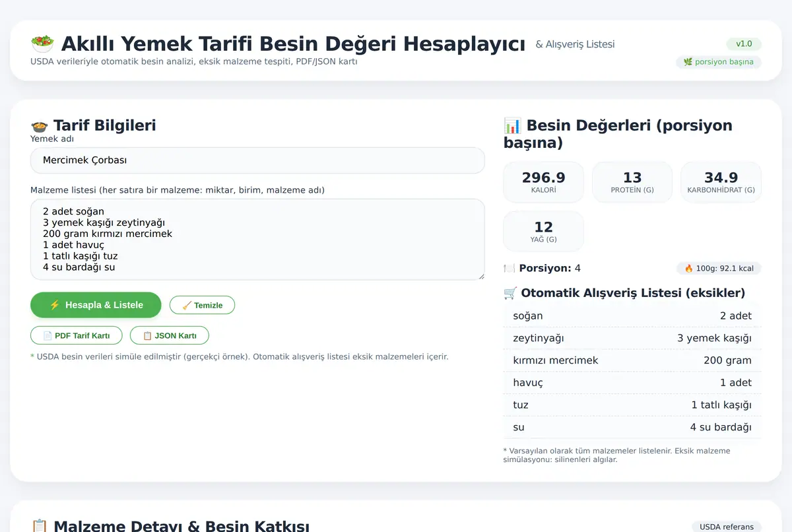
Task: Click the bar chart icon beside Besin Değerleri
Action: [x=512, y=125]
